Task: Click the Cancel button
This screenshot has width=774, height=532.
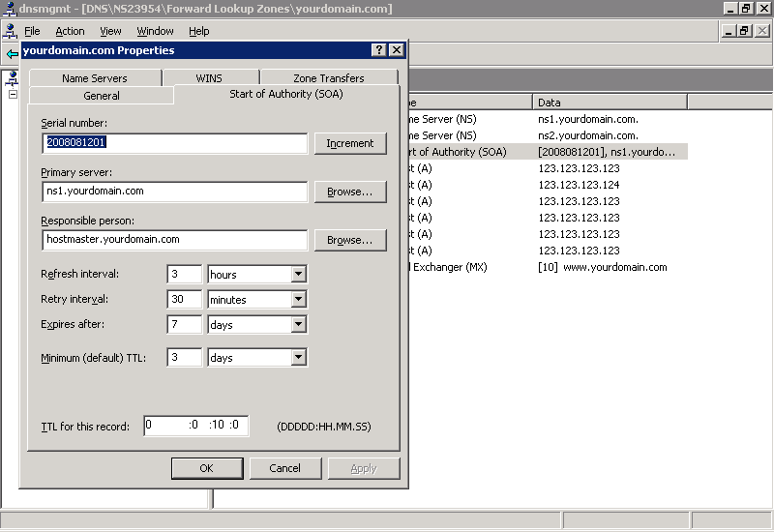Action: (x=285, y=468)
